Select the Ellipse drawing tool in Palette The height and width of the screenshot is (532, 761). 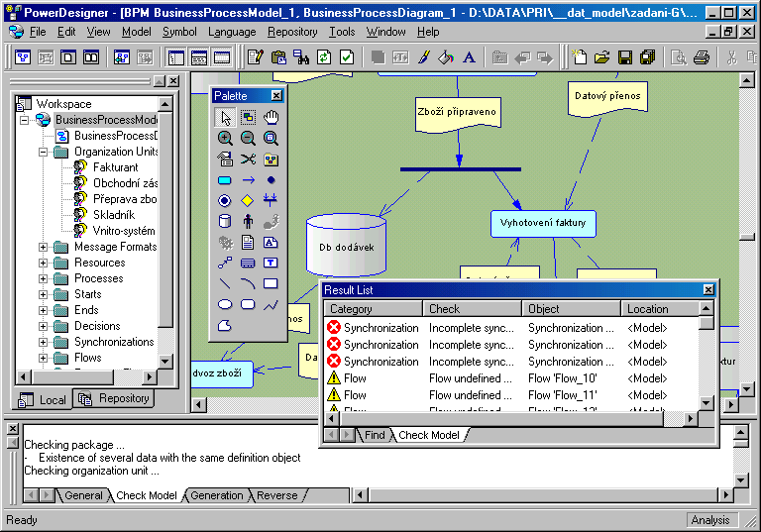pyautogui.click(x=225, y=304)
